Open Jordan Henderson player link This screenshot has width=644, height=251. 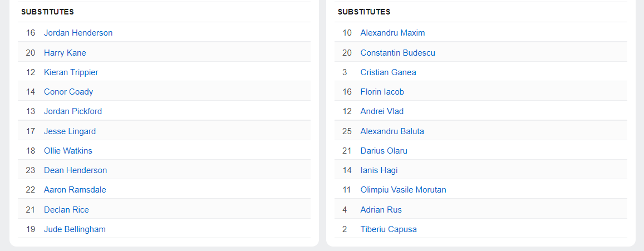(x=78, y=33)
